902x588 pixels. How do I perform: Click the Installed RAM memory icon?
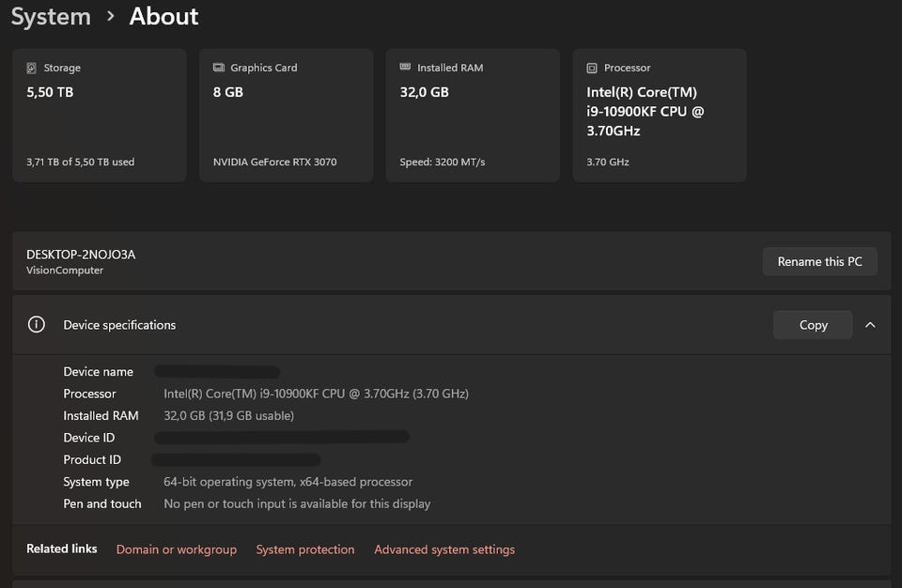pyautogui.click(x=405, y=67)
